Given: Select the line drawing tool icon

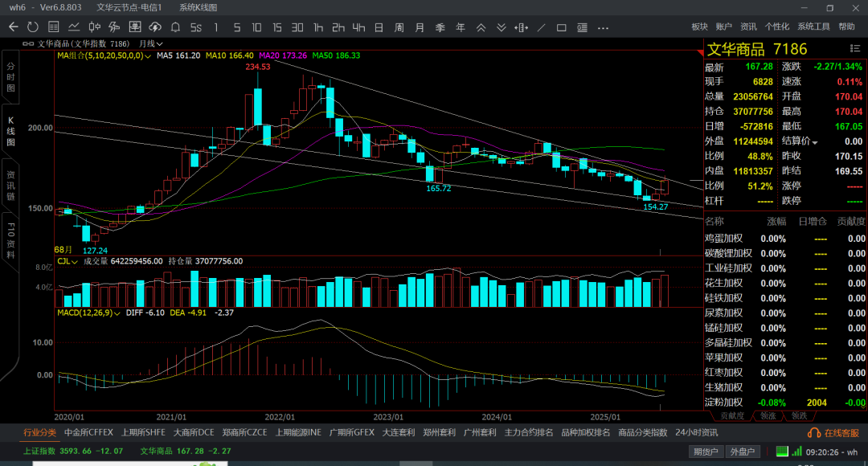Looking at the screenshot, I should pyautogui.click(x=542, y=27).
